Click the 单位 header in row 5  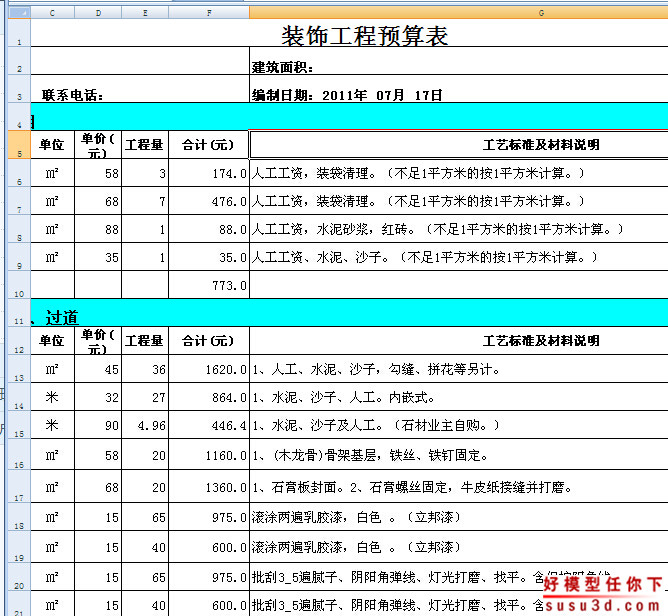click(x=52, y=145)
